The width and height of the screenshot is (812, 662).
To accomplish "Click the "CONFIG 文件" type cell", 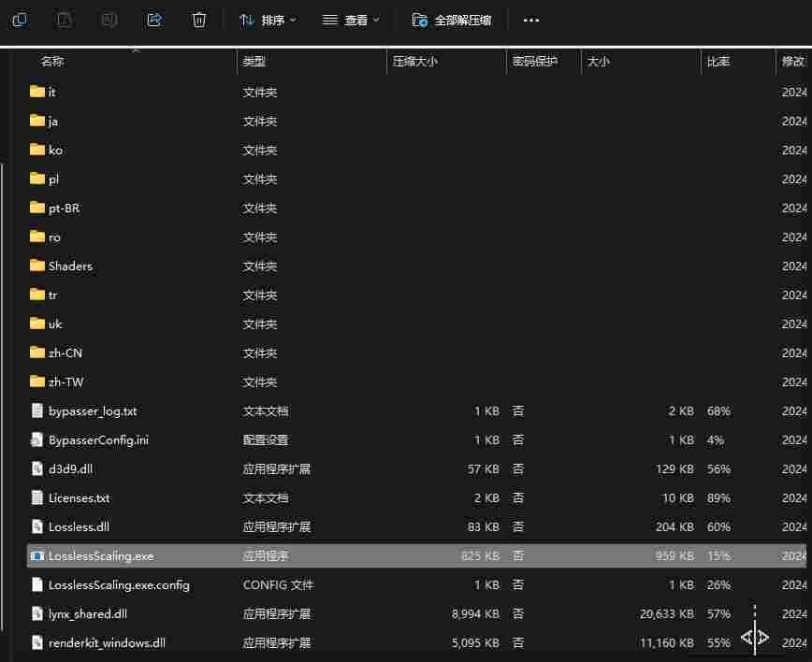I will click(278, 585).
